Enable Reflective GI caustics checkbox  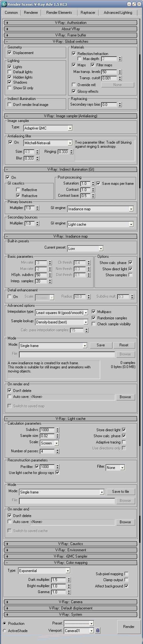(18, 190)
